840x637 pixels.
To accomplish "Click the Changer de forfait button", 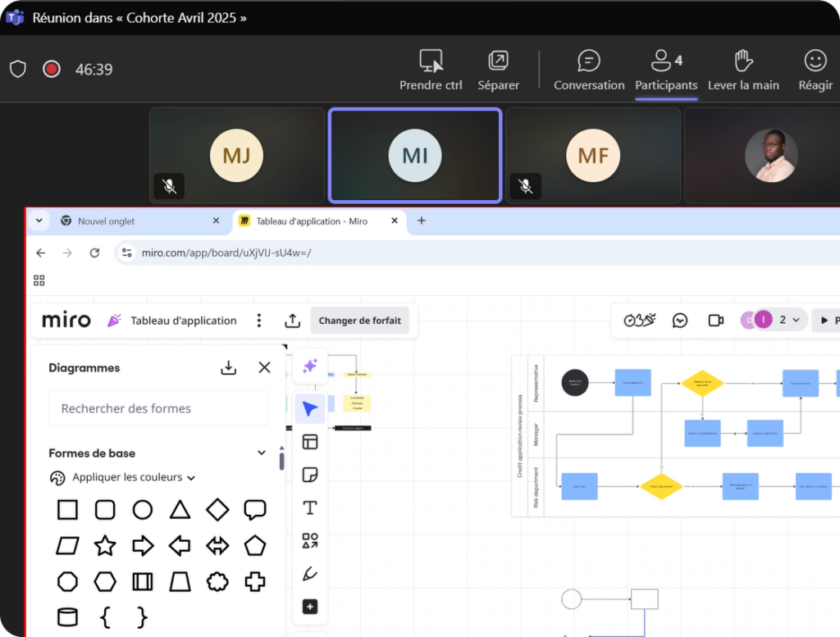I will point(359,321).
